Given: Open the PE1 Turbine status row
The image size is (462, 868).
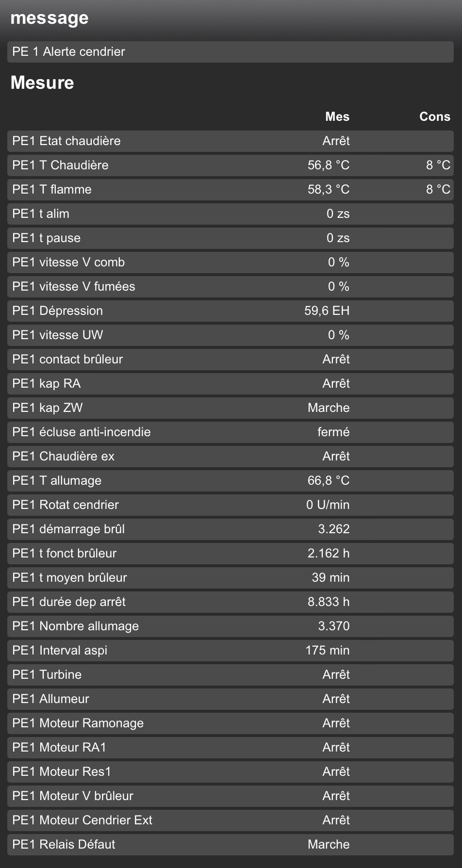Looking at the screenshot, I should (230, 674).
